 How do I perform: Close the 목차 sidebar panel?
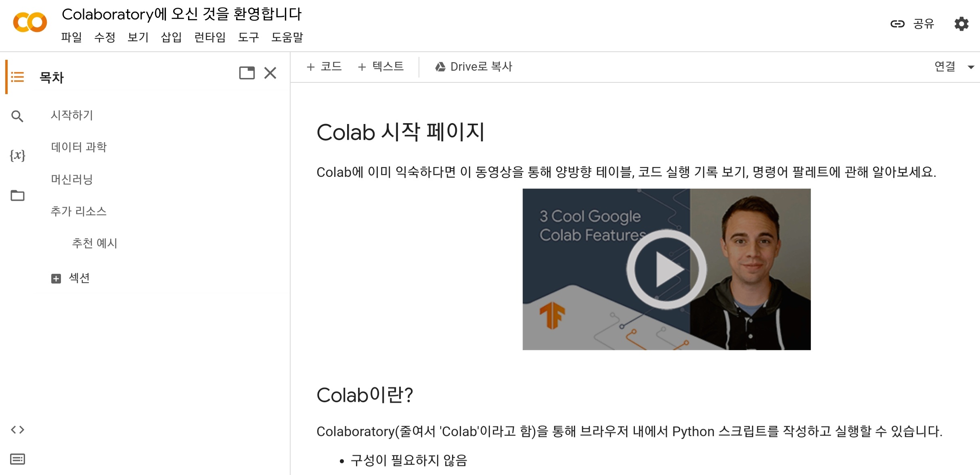(x=270, y=73)
